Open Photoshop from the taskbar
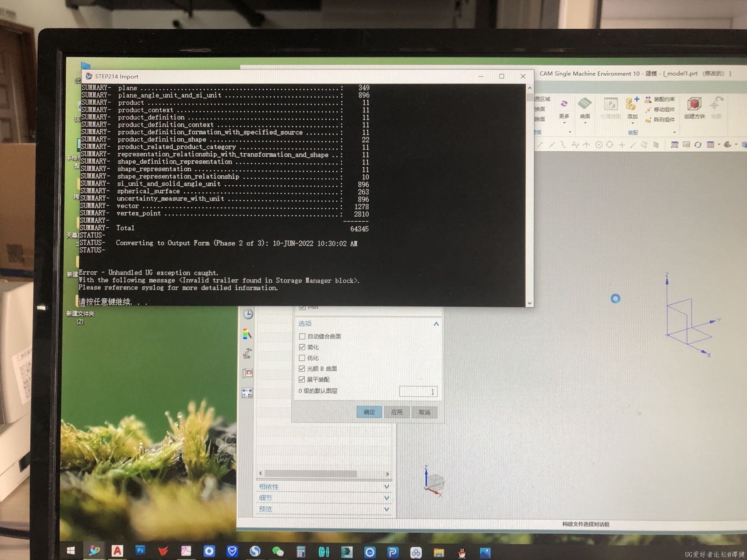Image resolution: width=747 pixels, height=560 pixels. click(140, 550)
